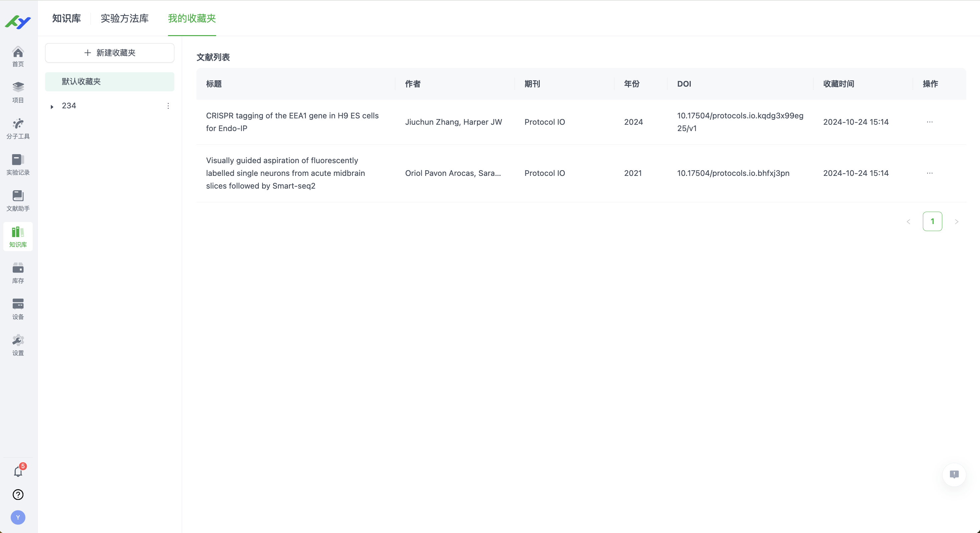Select page 1 in pagination
Screen dimensions: 980x533
(x=932, y=221)
